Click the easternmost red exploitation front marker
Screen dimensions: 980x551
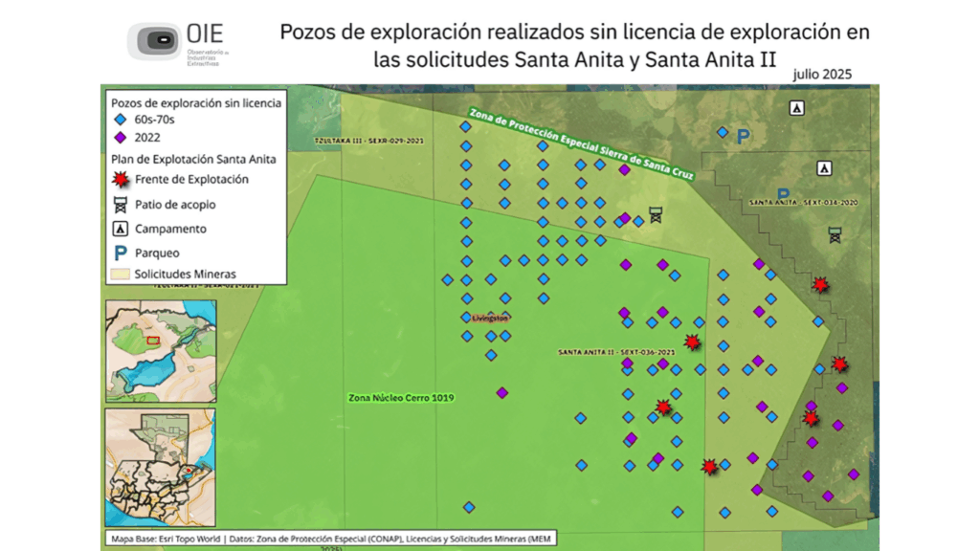tap(839, 364)
